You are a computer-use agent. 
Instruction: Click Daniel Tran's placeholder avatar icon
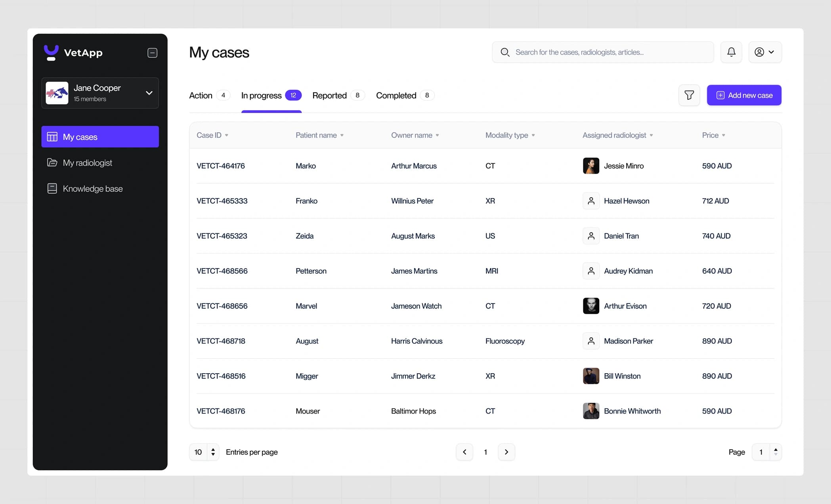coord(591,236)
